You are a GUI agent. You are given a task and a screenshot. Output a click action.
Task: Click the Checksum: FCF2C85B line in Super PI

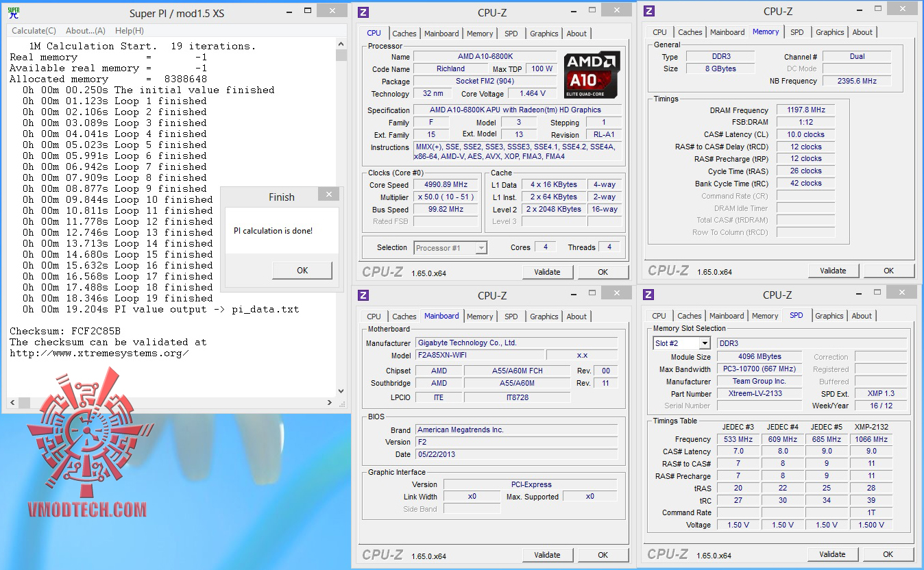(65, 332)
